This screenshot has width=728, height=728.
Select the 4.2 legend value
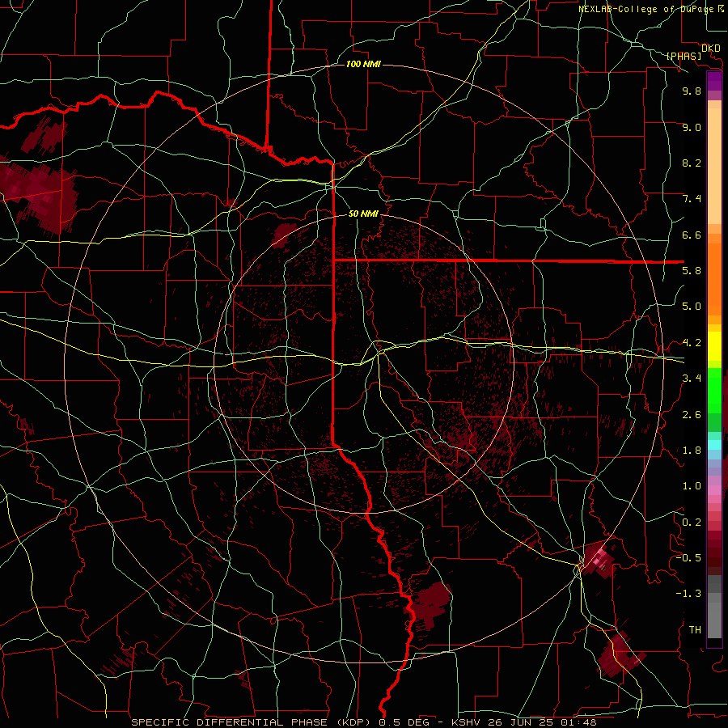(692, 343)
